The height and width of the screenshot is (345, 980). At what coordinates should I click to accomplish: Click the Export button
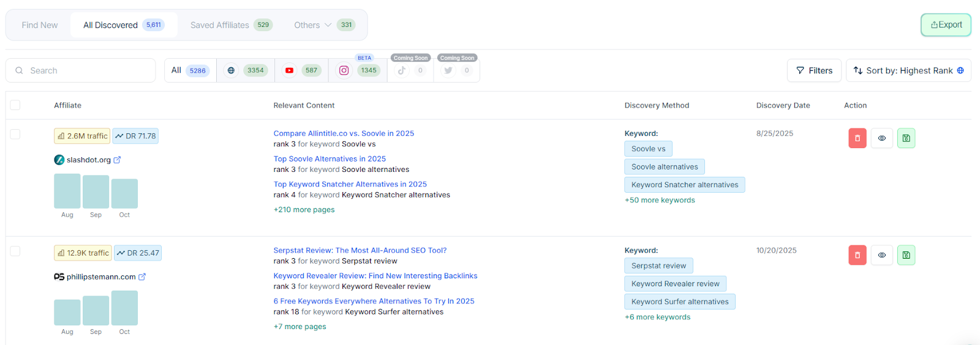(946, 25)
